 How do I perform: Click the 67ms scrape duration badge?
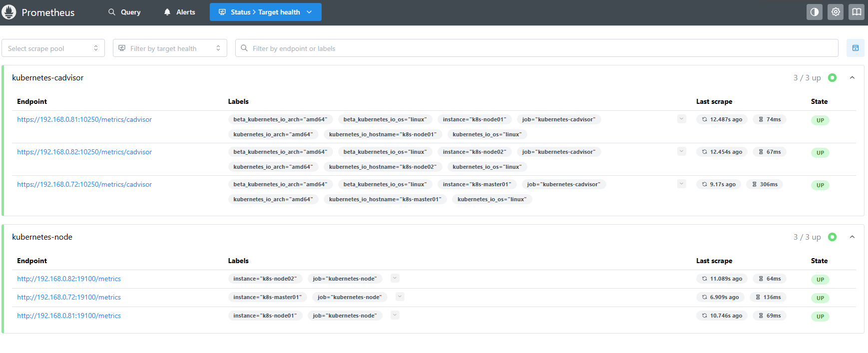tap(770, 152)
